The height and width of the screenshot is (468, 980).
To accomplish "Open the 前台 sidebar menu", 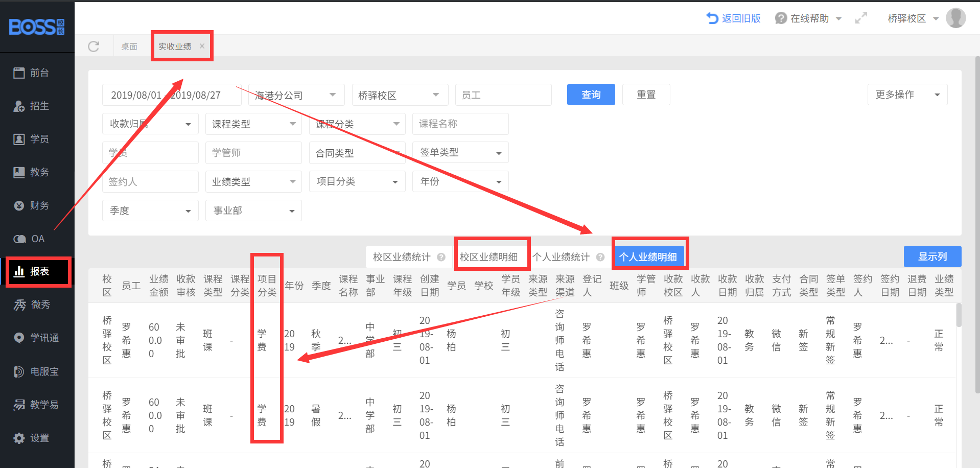I will pyautogui.click(x=37, y=73).
